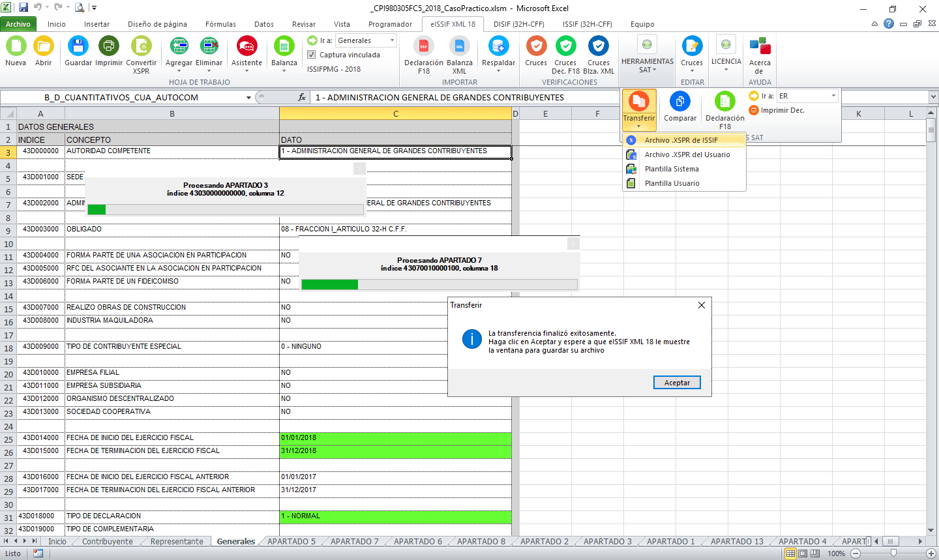Select the 1 - NORMAL tipo de declaracion cell

tap(395, 516)
